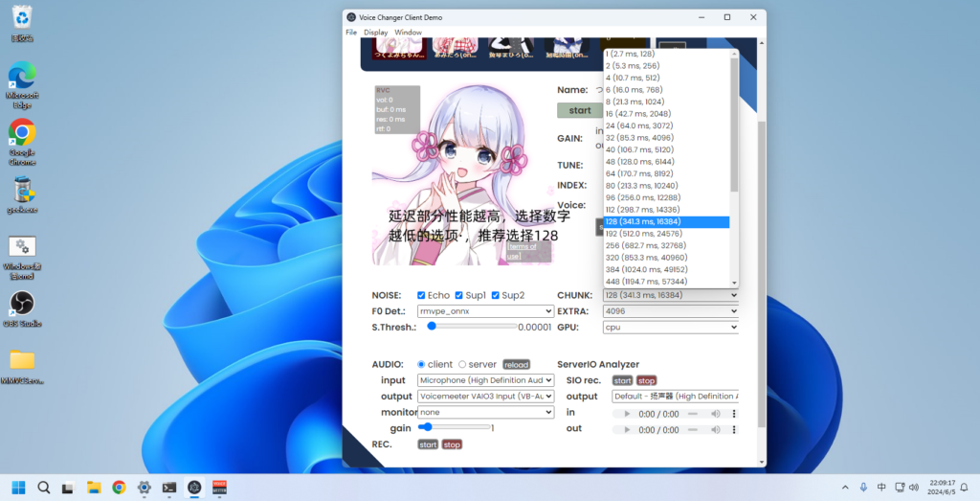Select chunk option 32 (85.3 ms, 4096)
This screenshot has width=980, height=501.
(x=666, y=138)
